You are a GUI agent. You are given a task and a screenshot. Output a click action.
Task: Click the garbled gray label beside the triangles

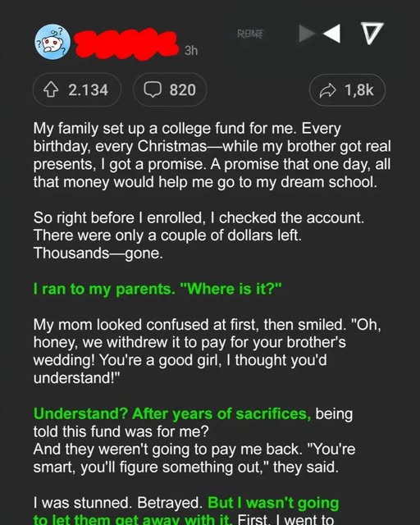coord(250,34)
